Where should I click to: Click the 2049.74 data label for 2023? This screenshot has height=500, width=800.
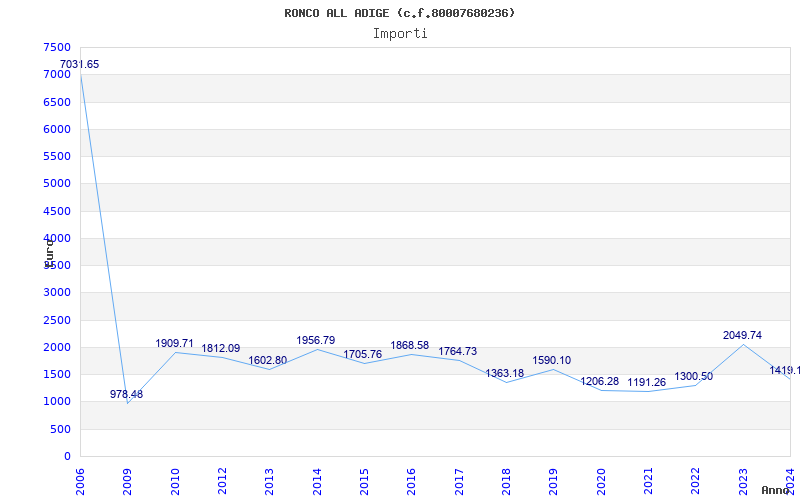(x=742, y=335)
